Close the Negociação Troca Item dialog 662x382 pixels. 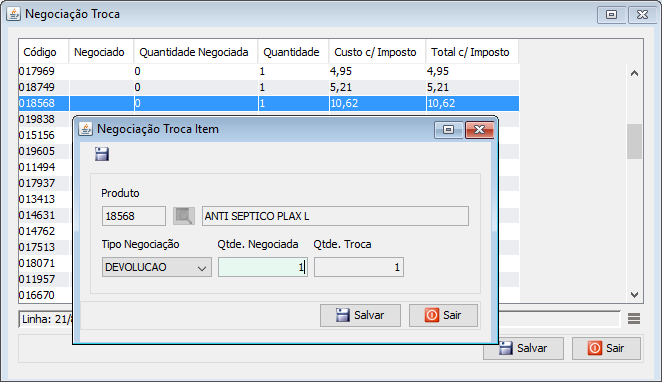pos(479,130)
